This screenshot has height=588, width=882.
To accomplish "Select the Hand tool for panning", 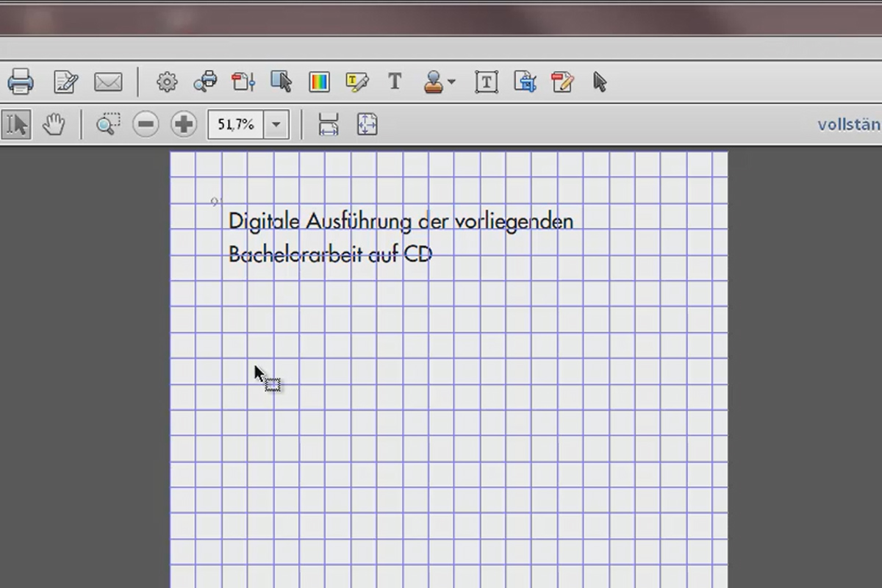I will pos(53,123).
